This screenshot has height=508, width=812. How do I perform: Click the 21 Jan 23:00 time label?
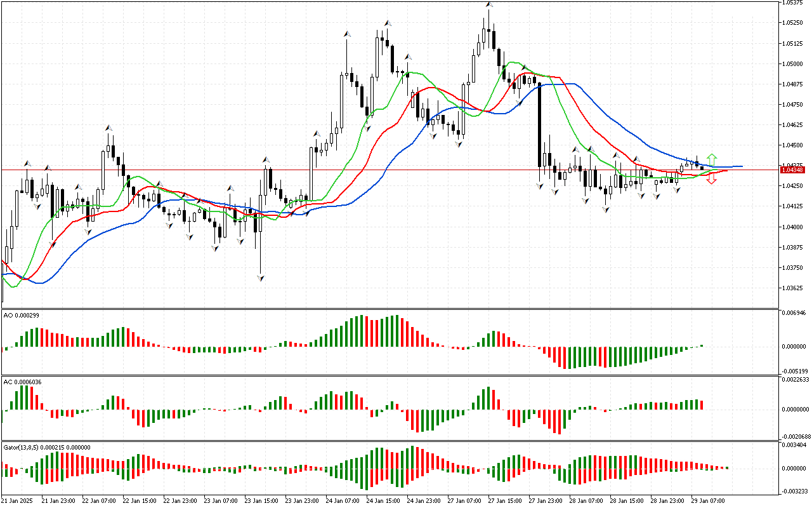(58, 501)
